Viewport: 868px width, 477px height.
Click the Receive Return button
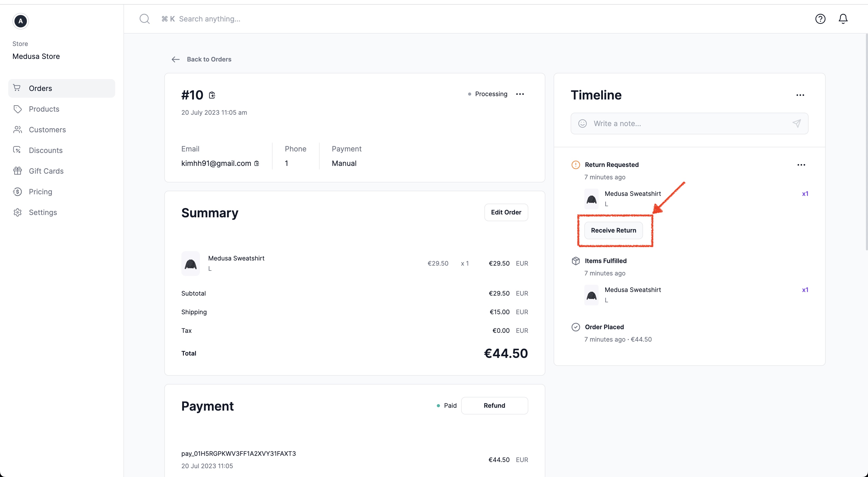click(613, 230)
